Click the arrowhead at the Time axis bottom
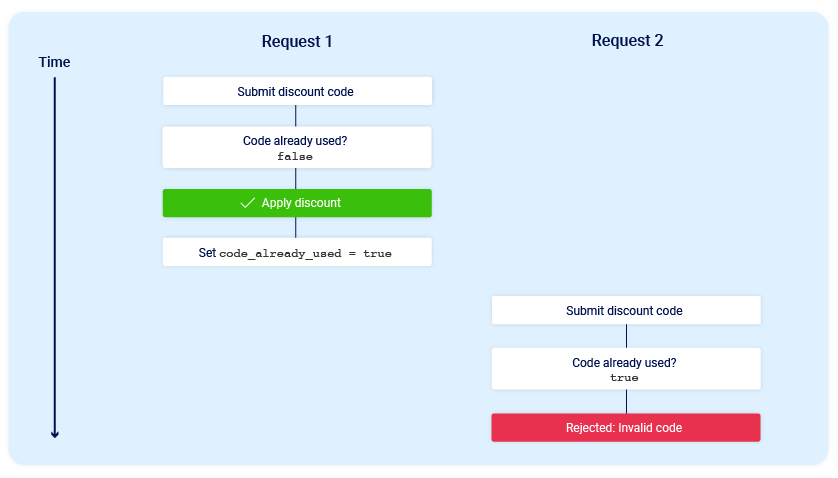The width and height of the screenshot is (838, 478). click(55, 434)
